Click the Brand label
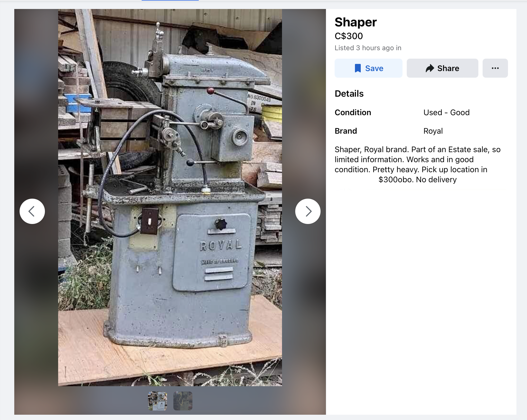 coord(346,131)
